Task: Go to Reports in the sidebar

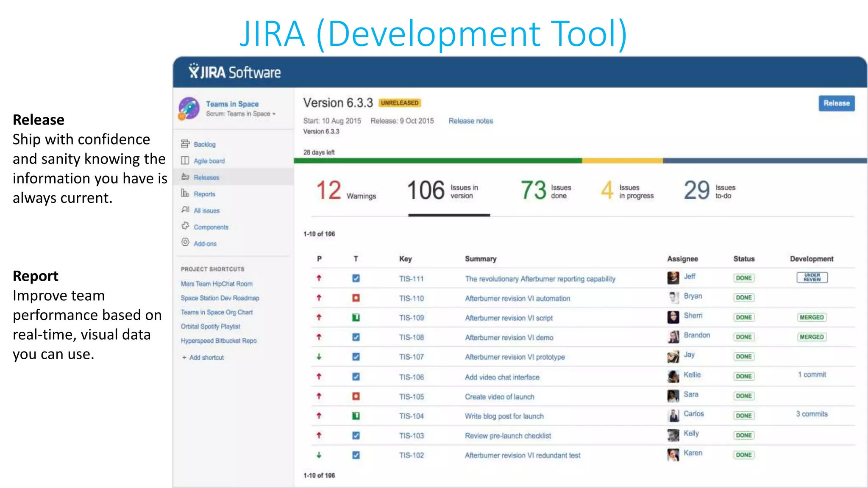Action: click(x=204, y=194)
